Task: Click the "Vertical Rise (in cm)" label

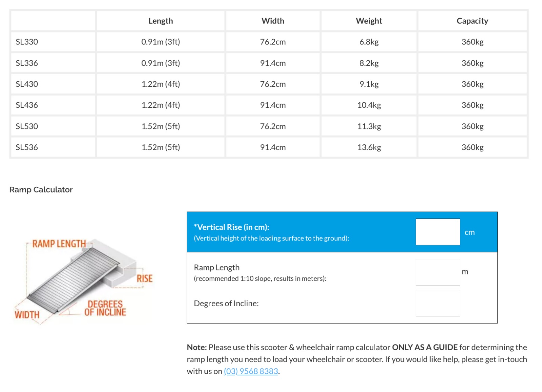Action: (231, 227)
